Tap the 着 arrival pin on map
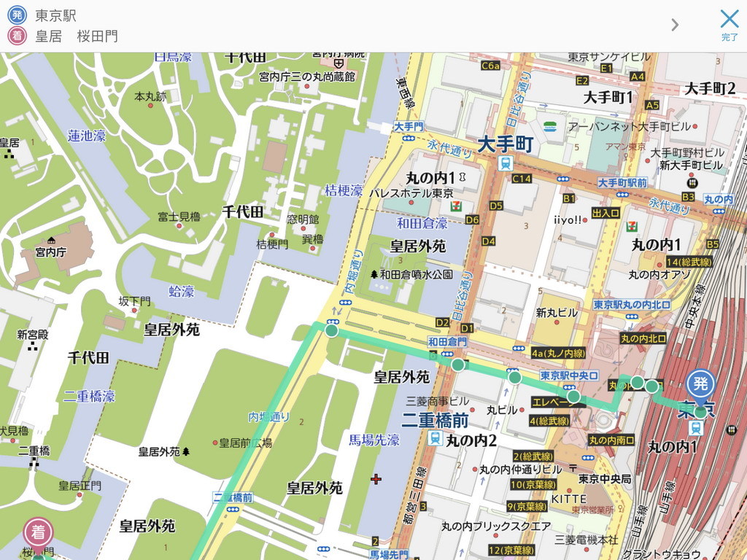The image size is (747, 560). point(38,532)
